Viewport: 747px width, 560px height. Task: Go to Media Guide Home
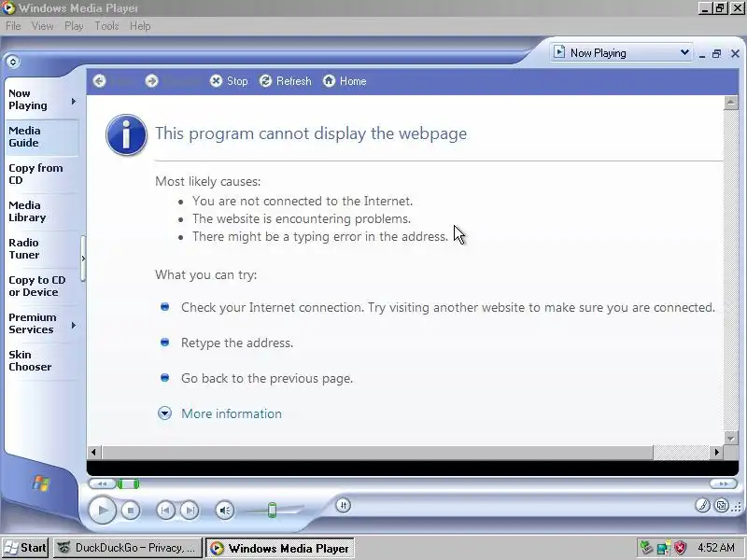pos(345,81)
